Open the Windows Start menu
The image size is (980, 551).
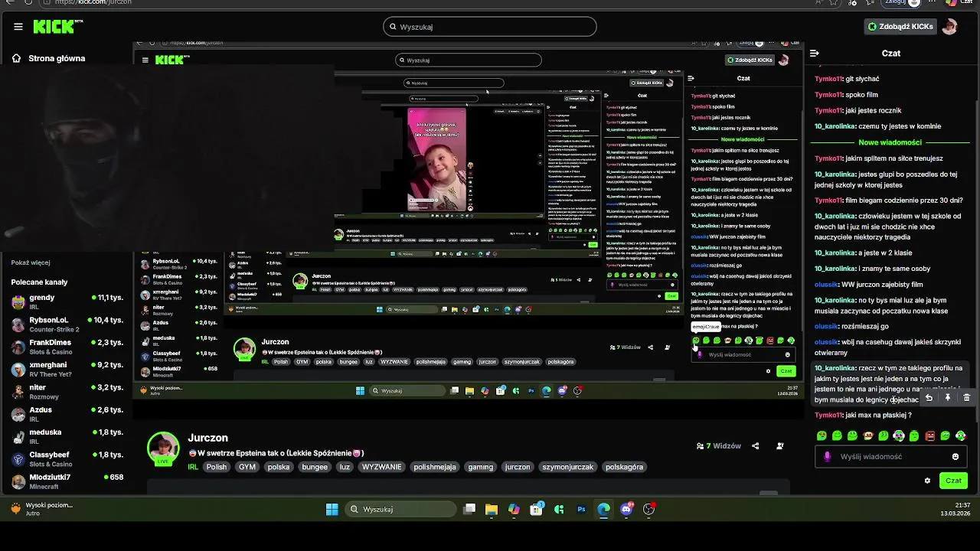[332, 509]
